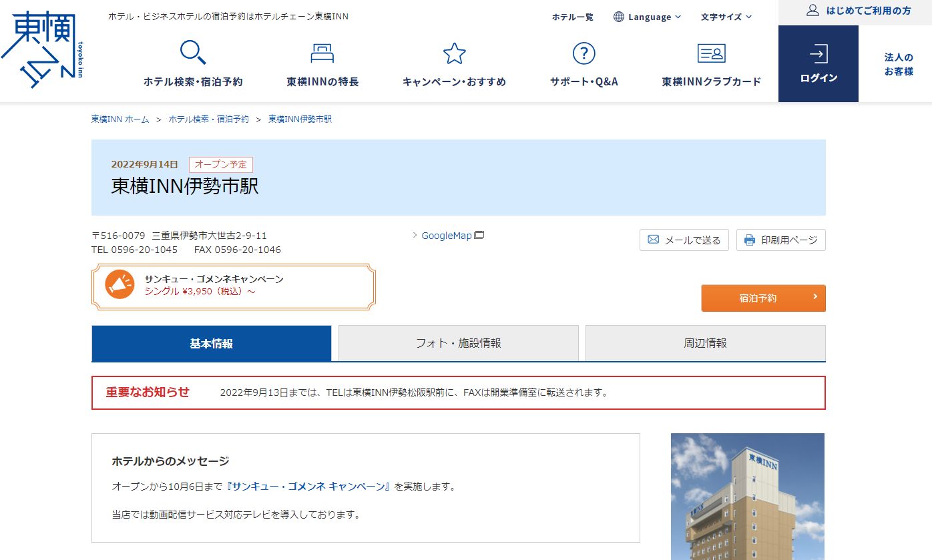This screenshot has width=932, height=560.
Task: Click the megaphone campaign icon
Action: point(120,285)
